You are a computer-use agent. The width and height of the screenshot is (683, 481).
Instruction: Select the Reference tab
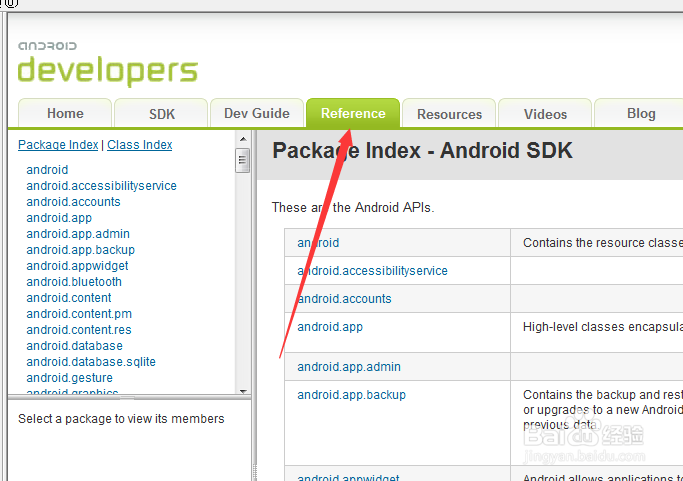pyautogui.click(x=353, y=113)
